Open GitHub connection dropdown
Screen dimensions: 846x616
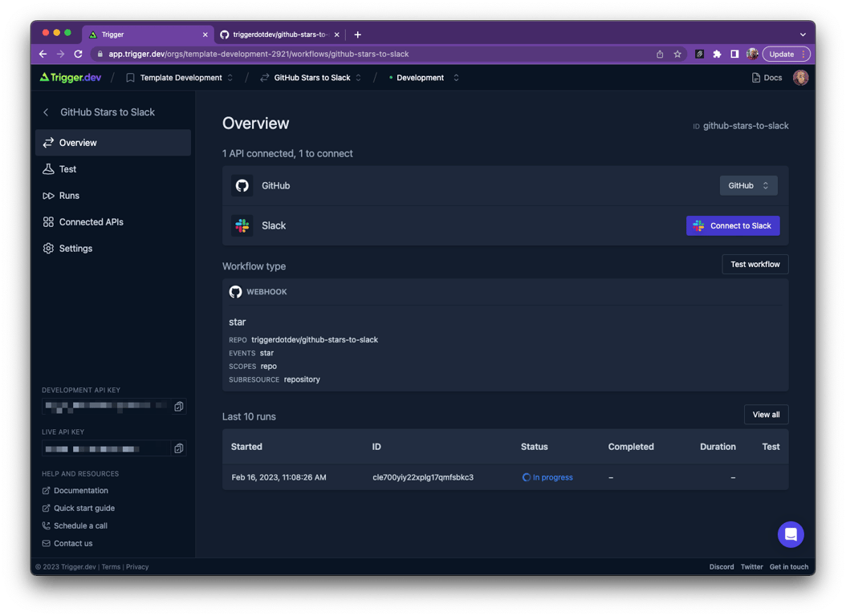click(748, 185)
